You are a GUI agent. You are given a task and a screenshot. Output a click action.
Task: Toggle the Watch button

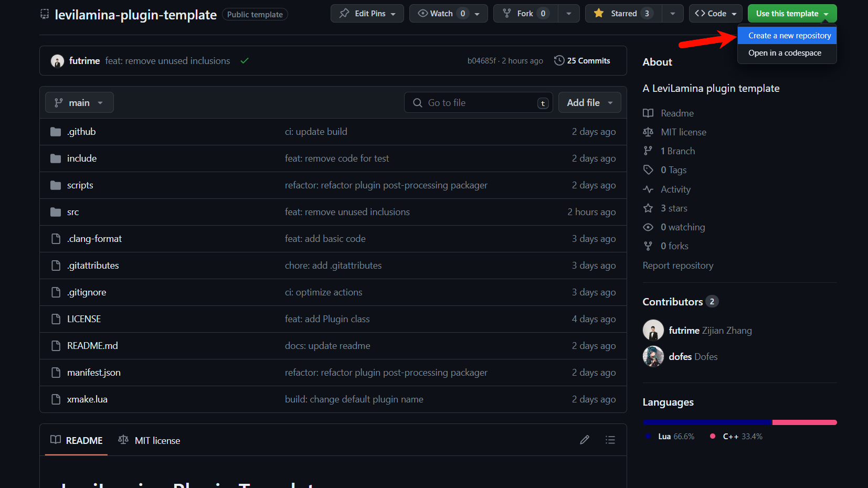[442, 14]
